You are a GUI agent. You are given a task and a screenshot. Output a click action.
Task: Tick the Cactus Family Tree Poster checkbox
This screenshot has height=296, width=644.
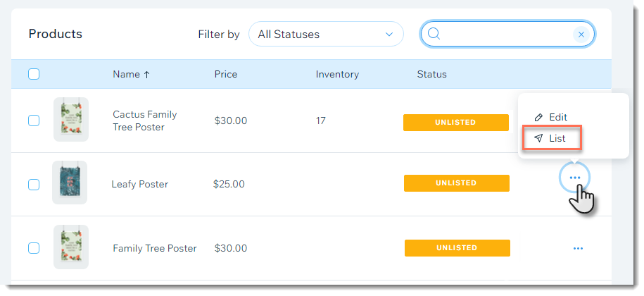pyautogui.click(x=34, y=121)
